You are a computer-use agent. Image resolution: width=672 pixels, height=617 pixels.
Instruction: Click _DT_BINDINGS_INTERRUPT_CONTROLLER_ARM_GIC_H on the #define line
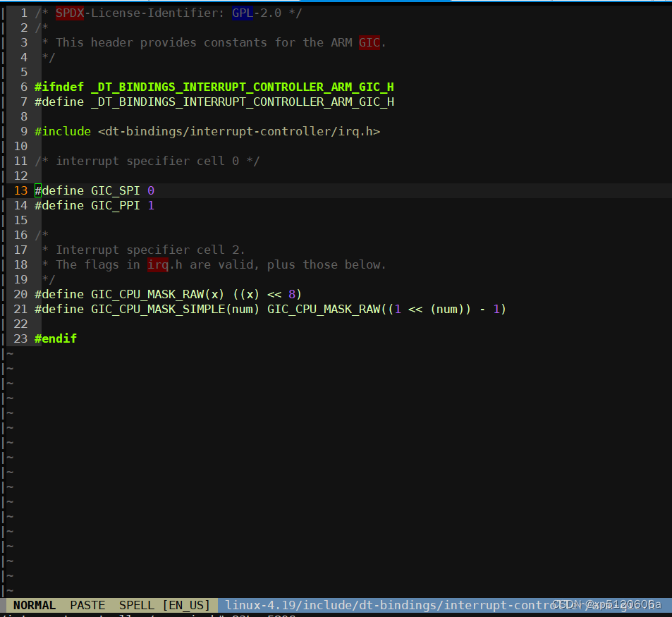(243, 102)
